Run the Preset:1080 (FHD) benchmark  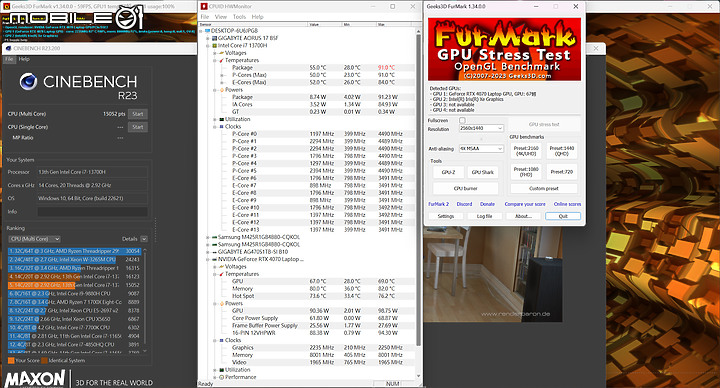tap(526, 172)
